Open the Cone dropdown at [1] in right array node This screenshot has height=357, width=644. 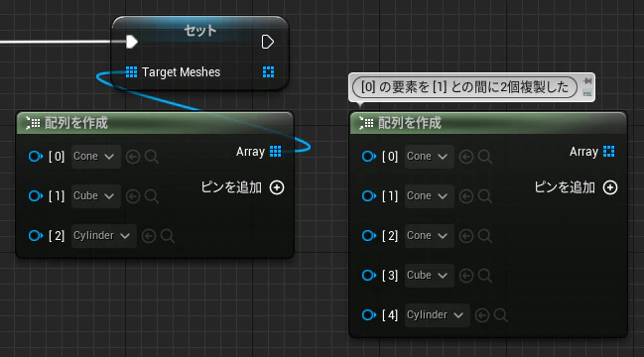[x=430, y=195]
